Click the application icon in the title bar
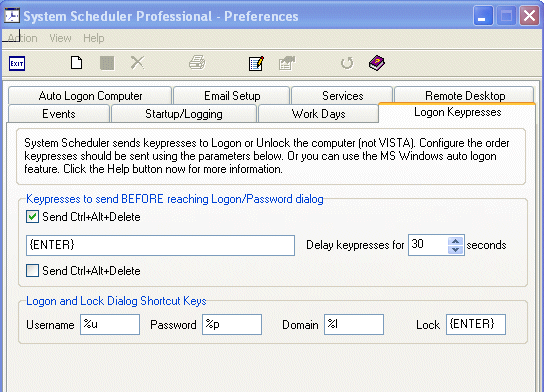Screen dimensions: 544x392 click(12, 16)
